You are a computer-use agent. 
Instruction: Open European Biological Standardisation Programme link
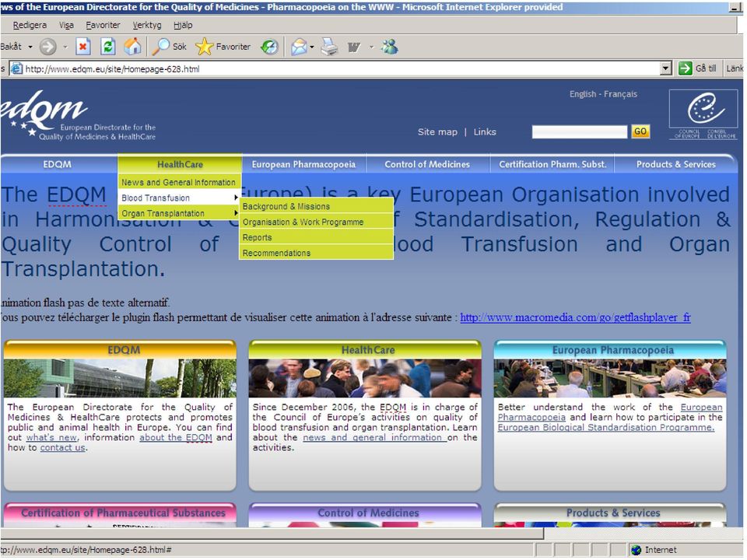[x=606, y=427]
